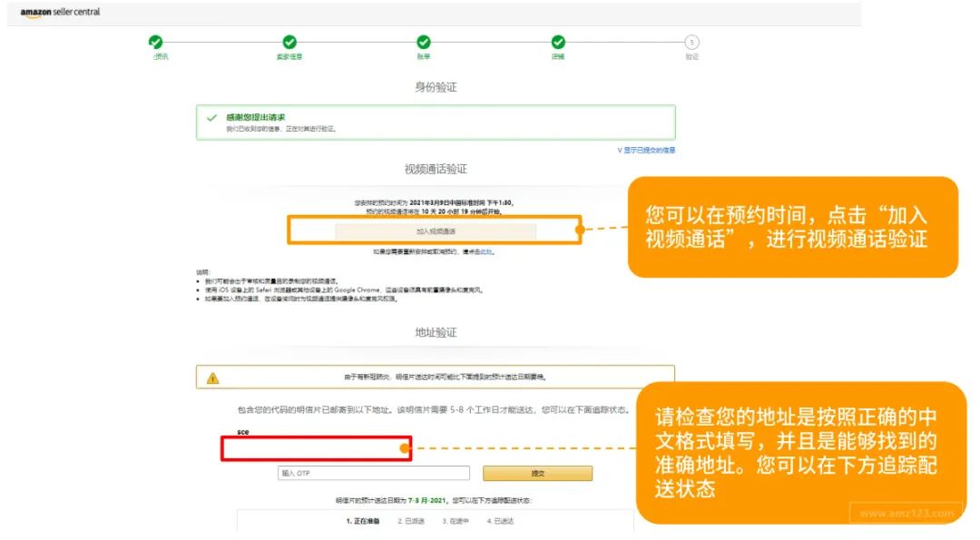Select the numbered circle for the 验证 step
Image resolution: width=980 pixels, height=540 pixels.
[x=691, y=42]
